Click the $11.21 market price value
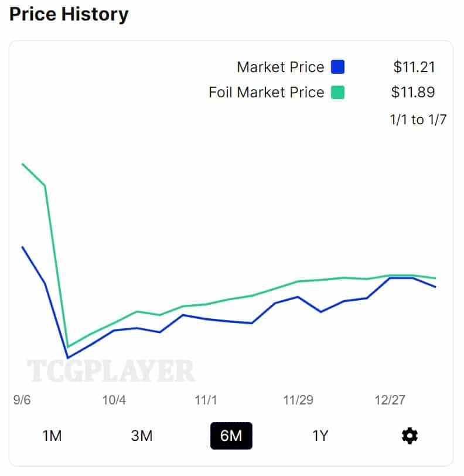Viewport: 464px width, 476px height. (x=414, y=67)
